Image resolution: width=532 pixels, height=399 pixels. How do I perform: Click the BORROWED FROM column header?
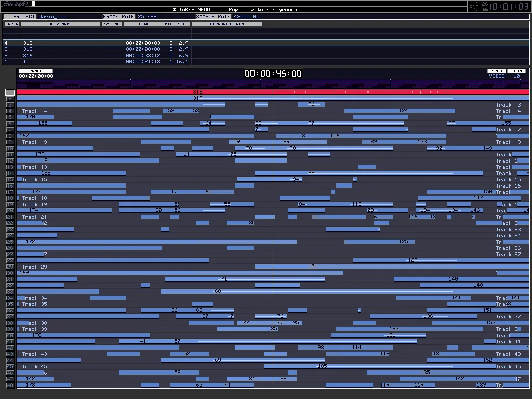point(227,24)
